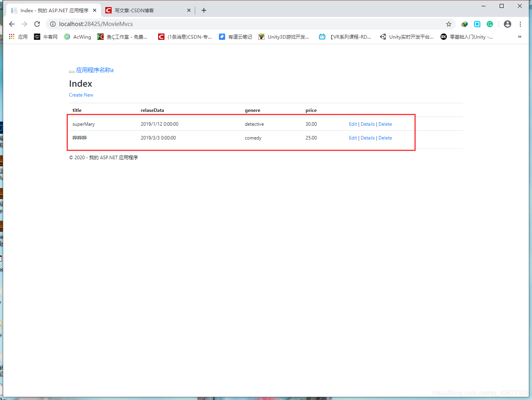Open the CSDN message bookmark
This screenshot has width=532, height=400.
(x=185, y=37)
